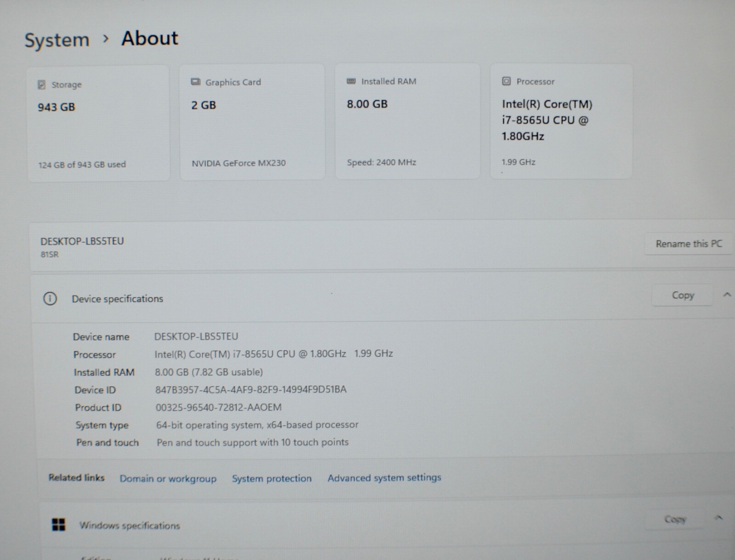Image resolution: width=735 pixels, height=560 pixels.
Task: Open the Graphics Card 2 GB card
Action: click(x=252, y=122)
